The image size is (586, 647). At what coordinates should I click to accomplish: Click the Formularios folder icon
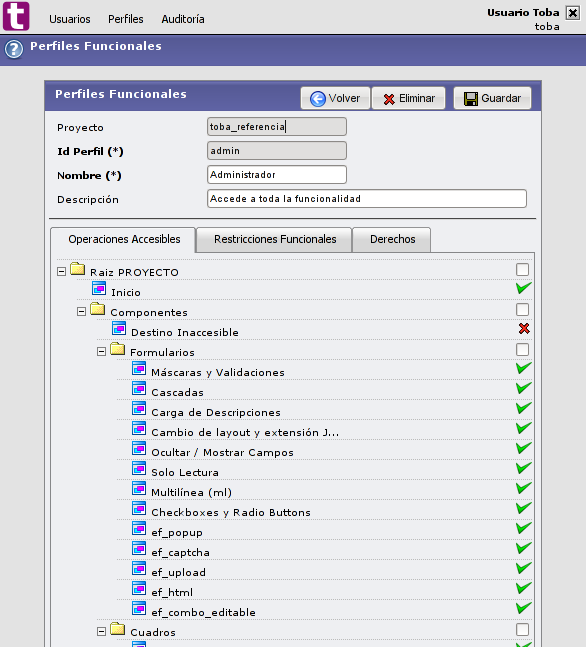tap(118, 349)
